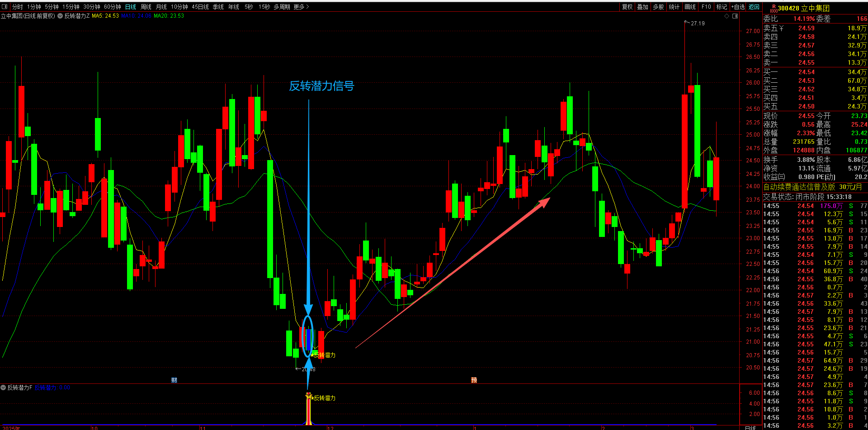Select the 15分钟 period tab
Viewport: 868px width, 430px height.
tap(71, 7)
